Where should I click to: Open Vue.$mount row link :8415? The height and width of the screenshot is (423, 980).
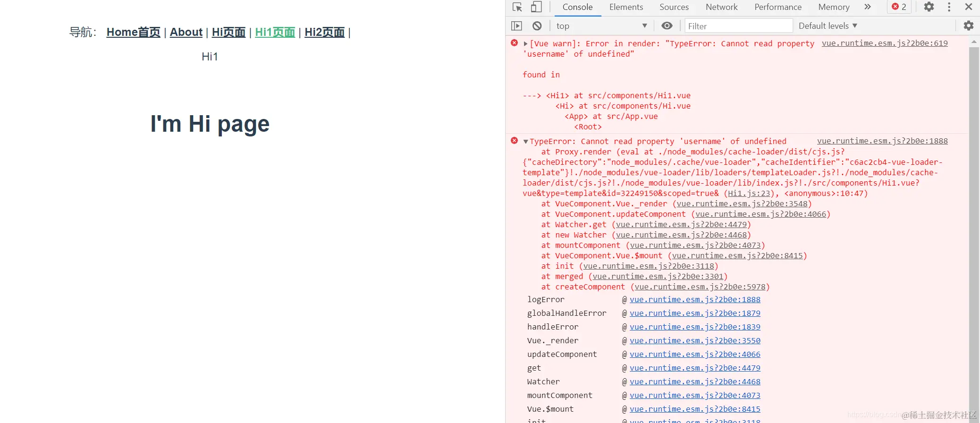tap(695, 409)
